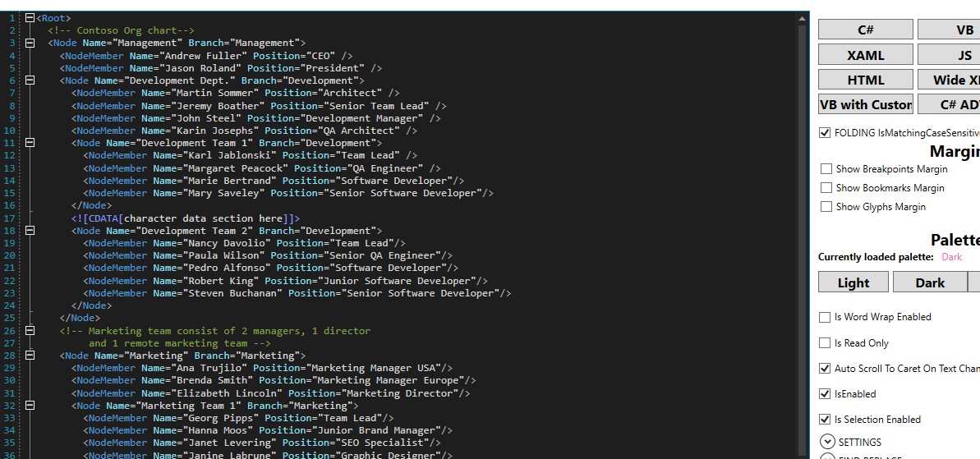Expand the SETTINGS section chevron
Image resolution: width=980 pixels, height=459 pixels.
coord(827,442)
